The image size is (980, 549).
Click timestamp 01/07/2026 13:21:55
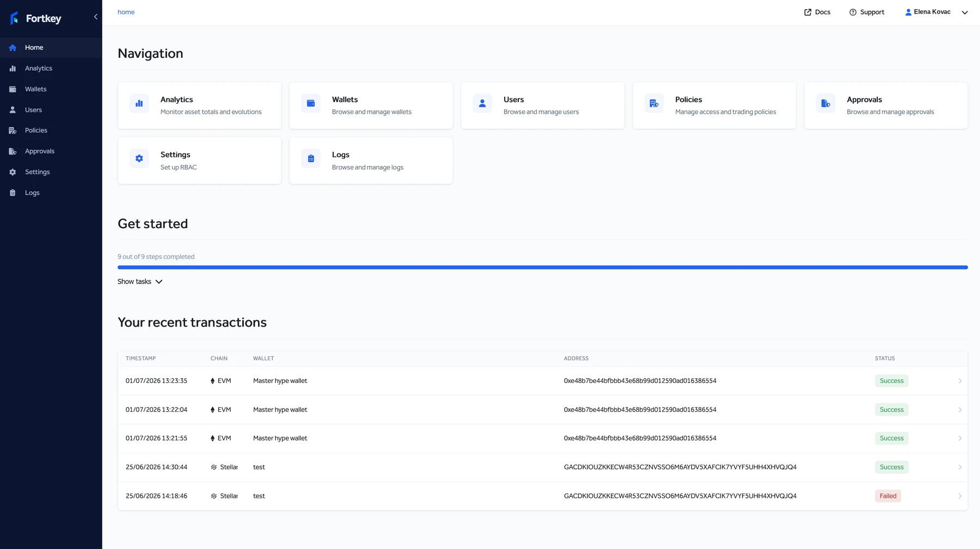point(156,439)
